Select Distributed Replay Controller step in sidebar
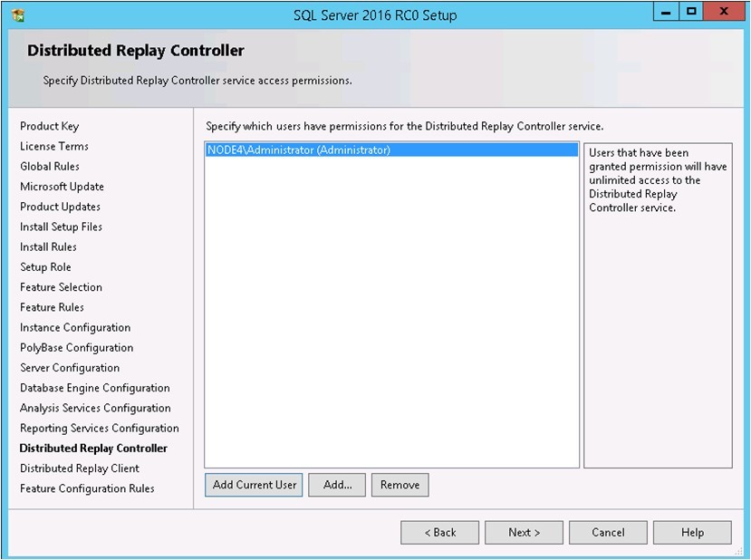751x560 pixels. 93,448
